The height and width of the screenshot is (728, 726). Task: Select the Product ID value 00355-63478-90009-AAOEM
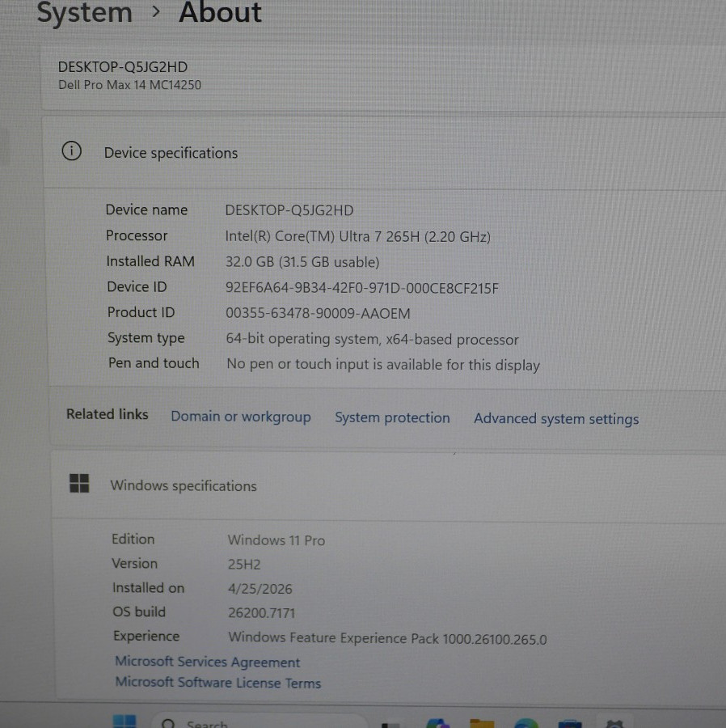click(319, 313)
